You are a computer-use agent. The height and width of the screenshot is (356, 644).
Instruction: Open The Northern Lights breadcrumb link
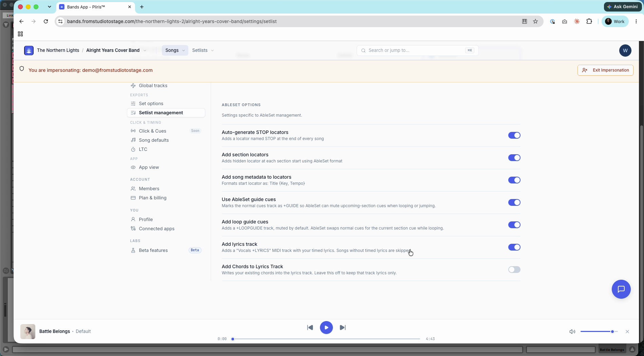point(58,50)
